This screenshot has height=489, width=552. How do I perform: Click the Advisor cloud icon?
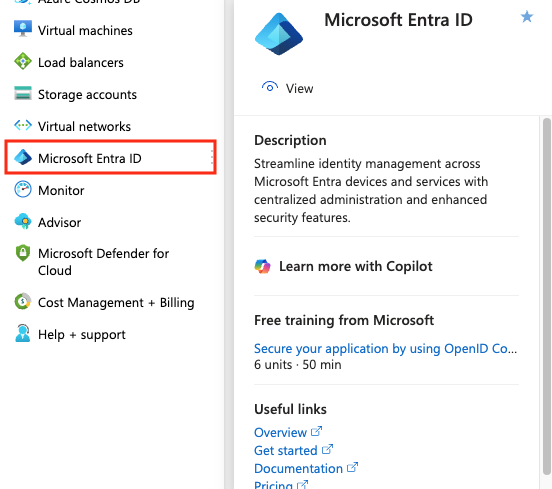23,221
